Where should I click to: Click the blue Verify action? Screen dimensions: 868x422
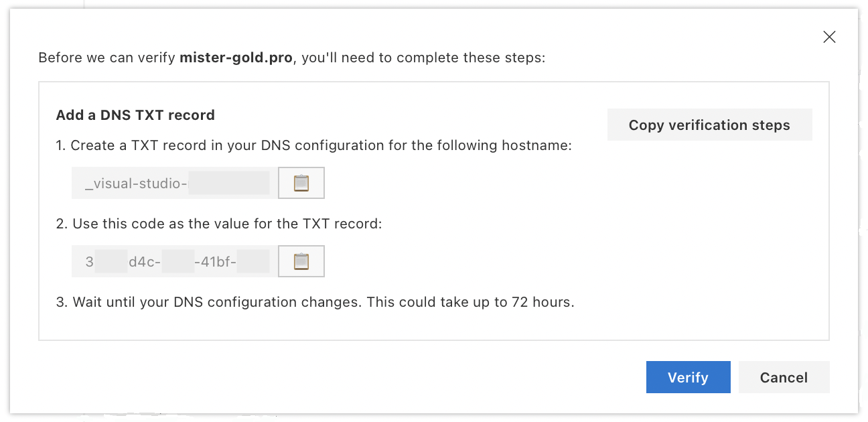point(688,377)
